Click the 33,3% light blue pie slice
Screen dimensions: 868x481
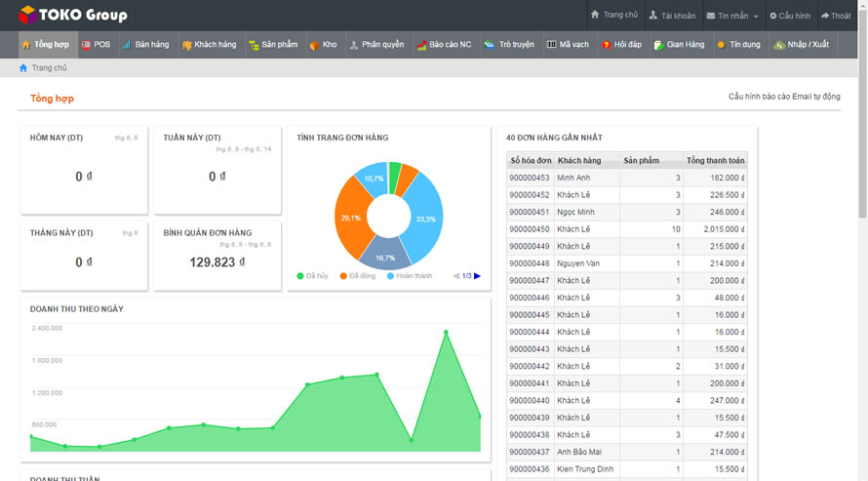click(423, 215)
